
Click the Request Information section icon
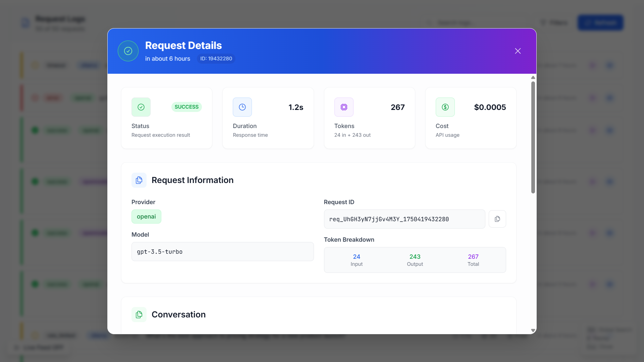pyautogui.click(x=139, y=180)
